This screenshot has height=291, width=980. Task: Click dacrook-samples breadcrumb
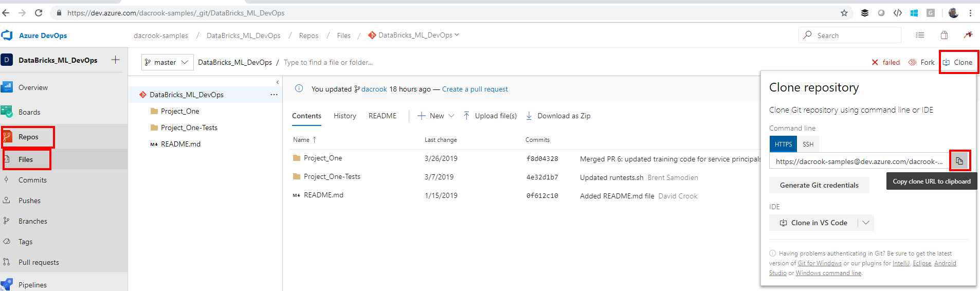(161, 35)
